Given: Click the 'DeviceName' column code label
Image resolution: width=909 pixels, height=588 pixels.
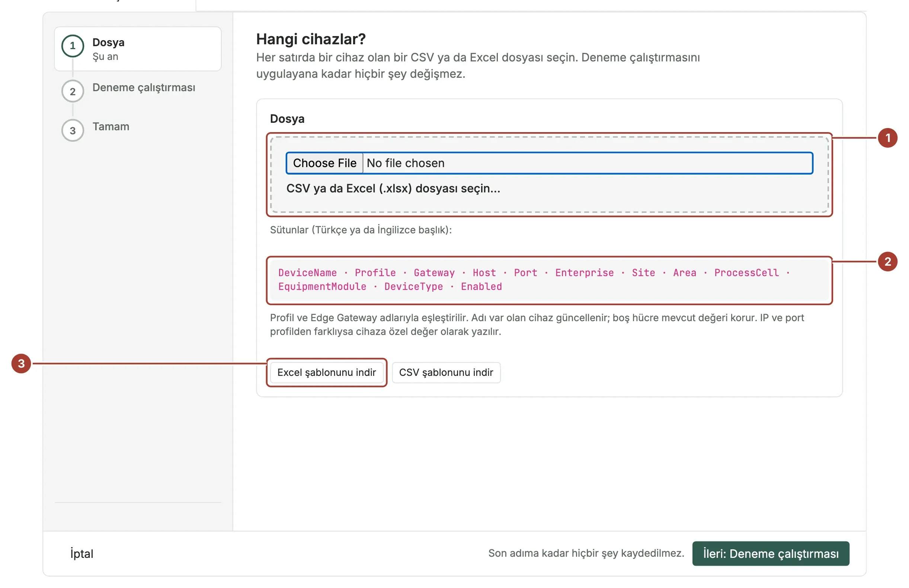Looking at the screenshot, I should [x=307, y=273].
